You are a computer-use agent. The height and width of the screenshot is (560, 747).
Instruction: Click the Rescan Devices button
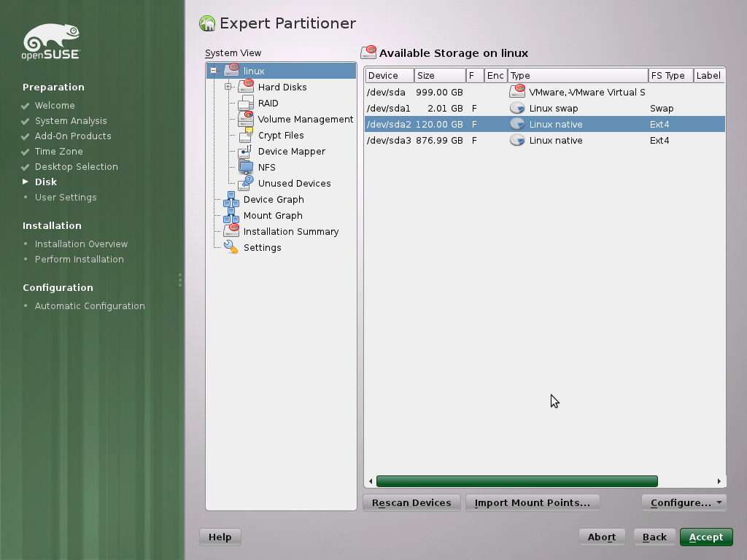411,502
